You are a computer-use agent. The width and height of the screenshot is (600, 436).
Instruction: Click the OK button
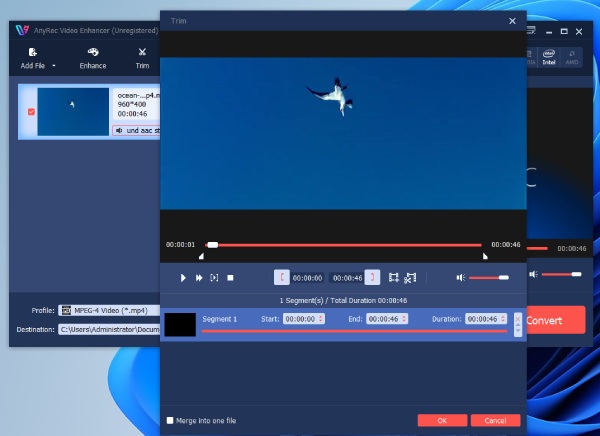(x=442, y=420)
